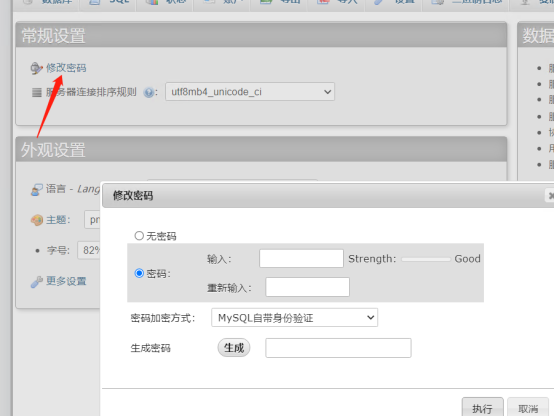Click the password Strength meter bar

pos(426,259)
